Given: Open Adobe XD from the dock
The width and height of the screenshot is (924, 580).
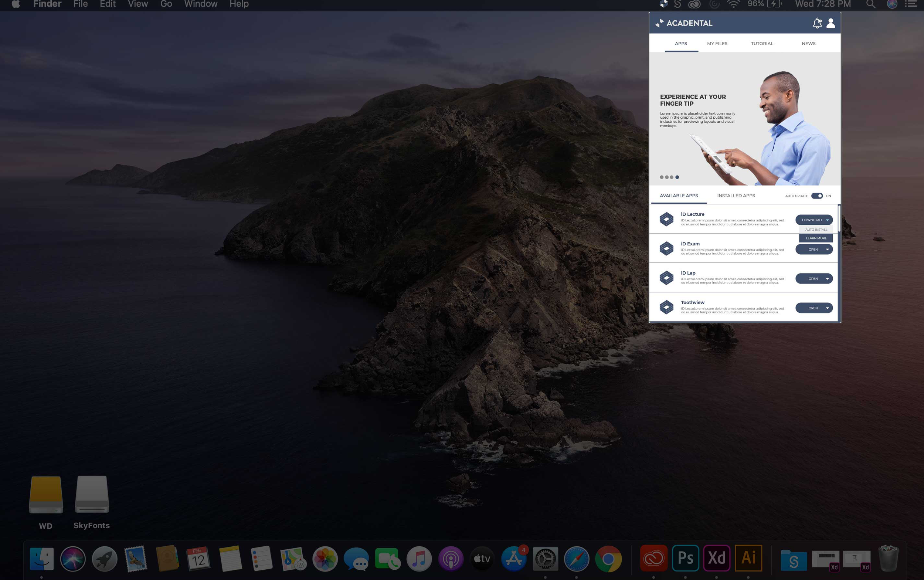Looking at the screenshot, I should 717,558.
